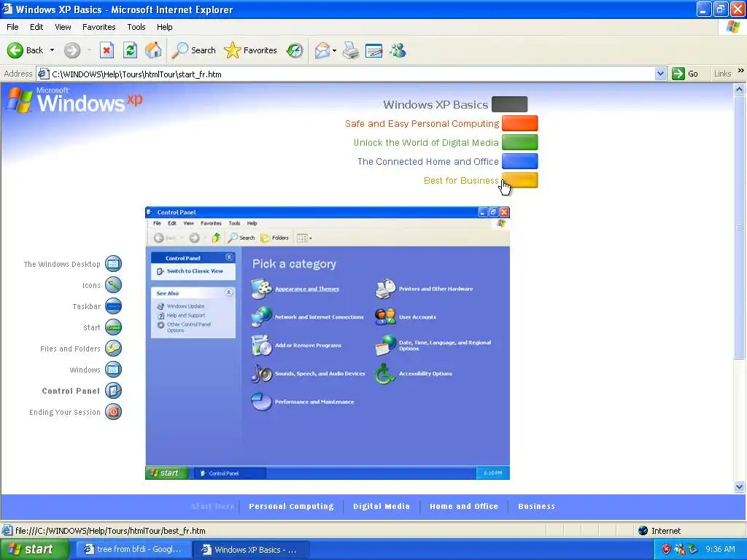The width and height of the screenshot is (747, 560).
Task: Open the Favorites star toolbar button
Action: 251,50
